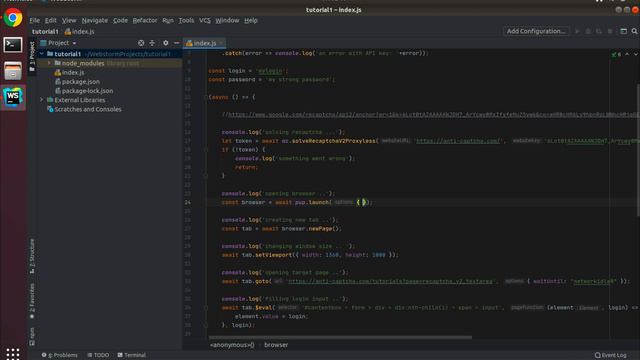Screen dimensions: 640x360
Task: Click the run with coverage icon
Action: pyautogui.click(x=599, y=31)
